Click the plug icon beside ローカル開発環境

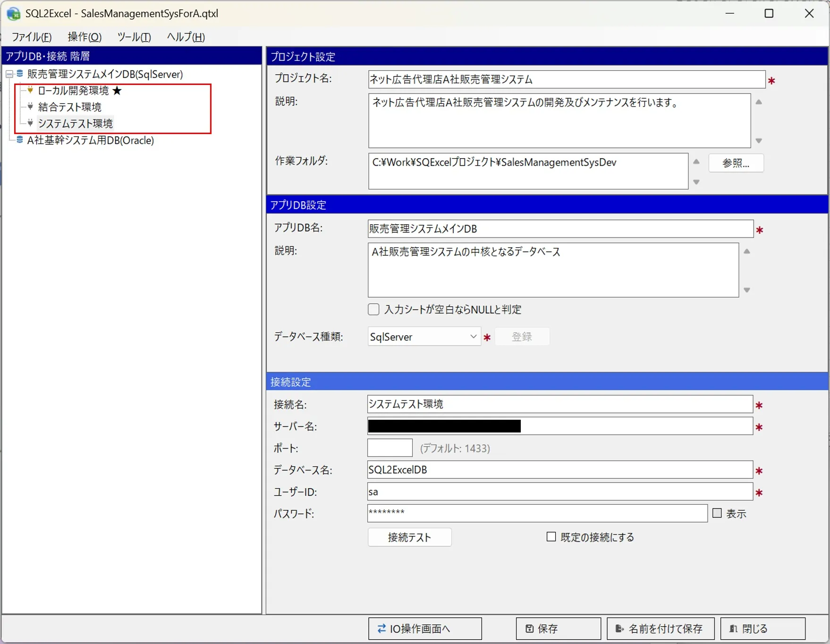pyautogui.click(x=31, y=90)
